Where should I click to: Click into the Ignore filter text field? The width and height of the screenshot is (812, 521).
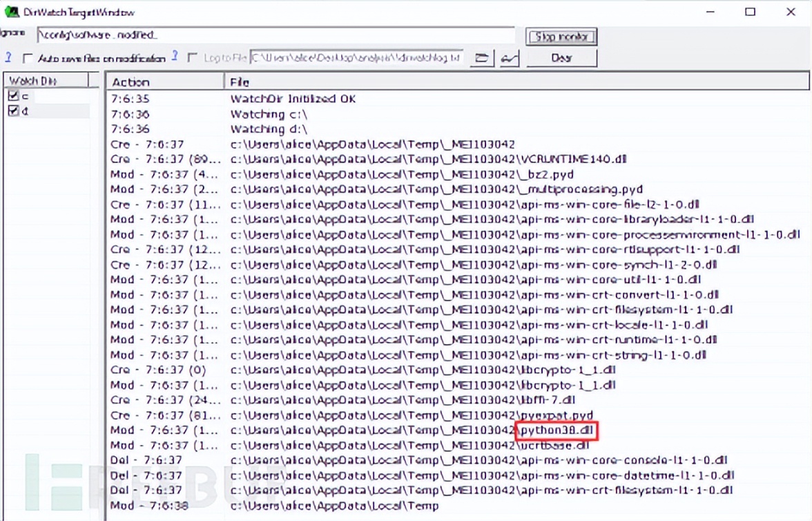276,35
